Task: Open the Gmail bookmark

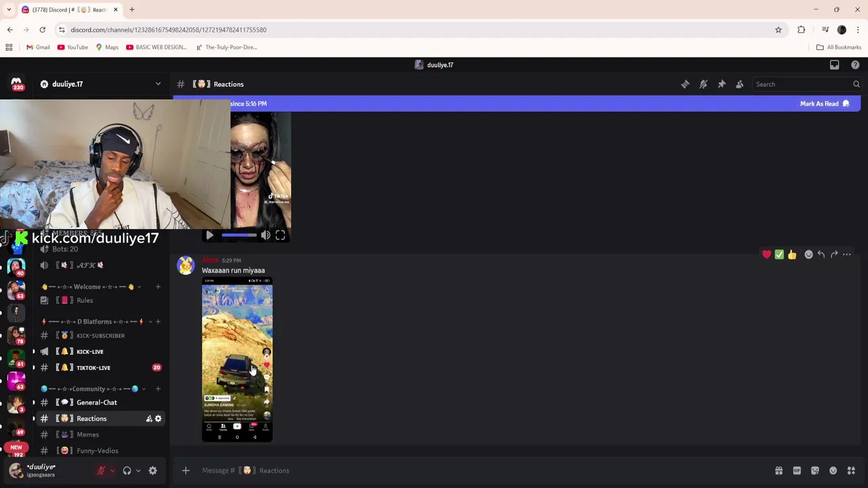Action: (x=38, y=47)
